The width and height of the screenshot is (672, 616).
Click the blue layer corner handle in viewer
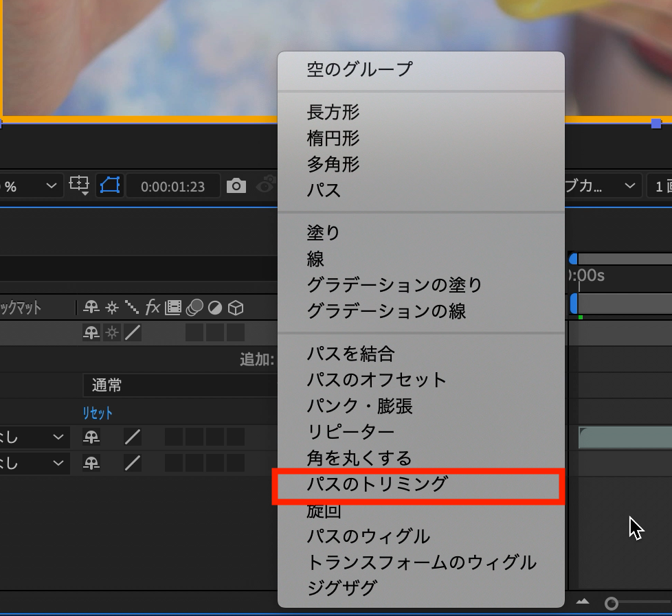pos(656,124)
